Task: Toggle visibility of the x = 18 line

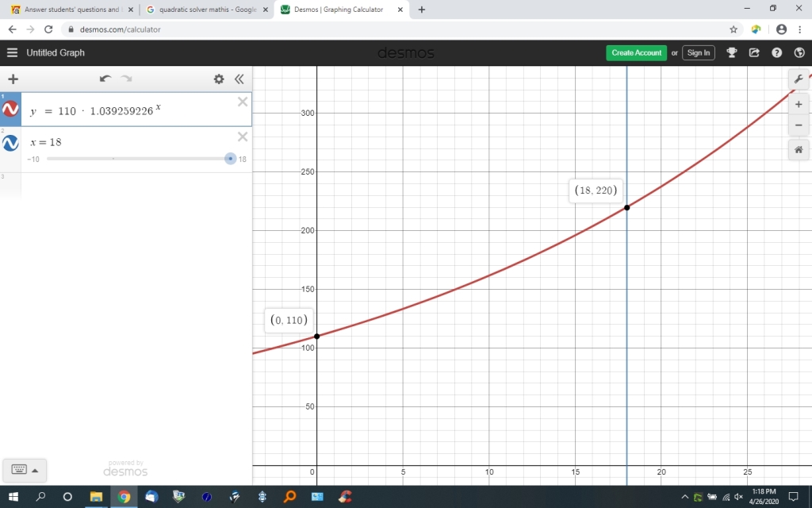Action: coord(10,143)
